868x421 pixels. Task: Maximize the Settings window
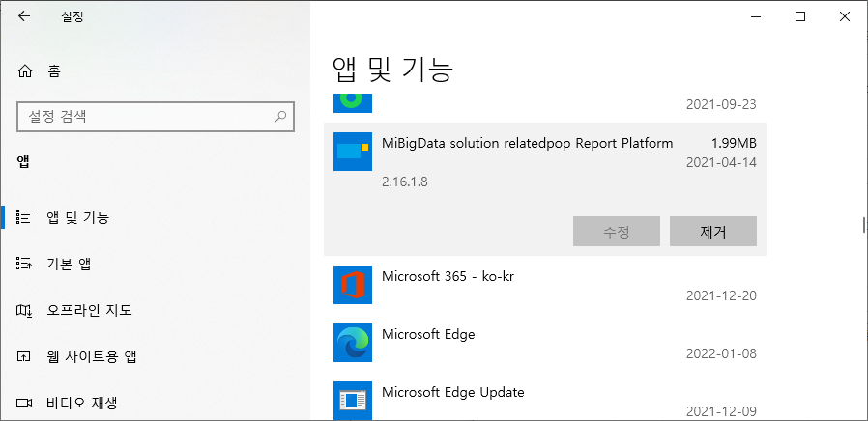coord(800,16)
